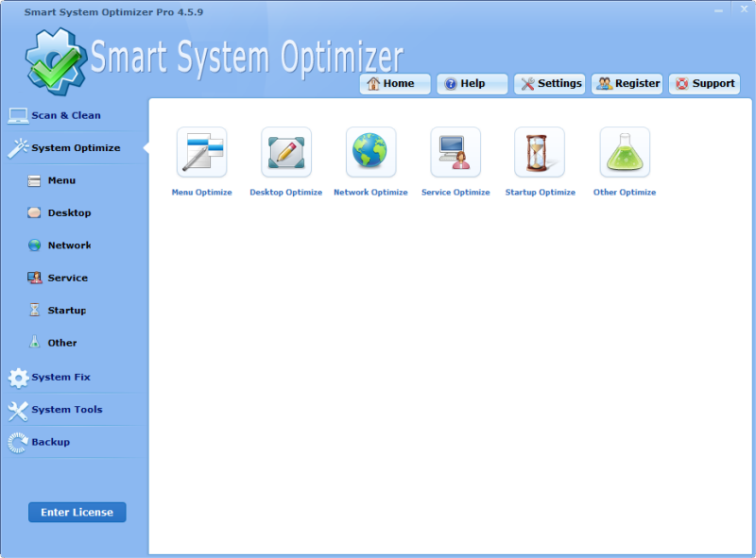
Task: Open the Register tab
Action: tap(627, 84)
